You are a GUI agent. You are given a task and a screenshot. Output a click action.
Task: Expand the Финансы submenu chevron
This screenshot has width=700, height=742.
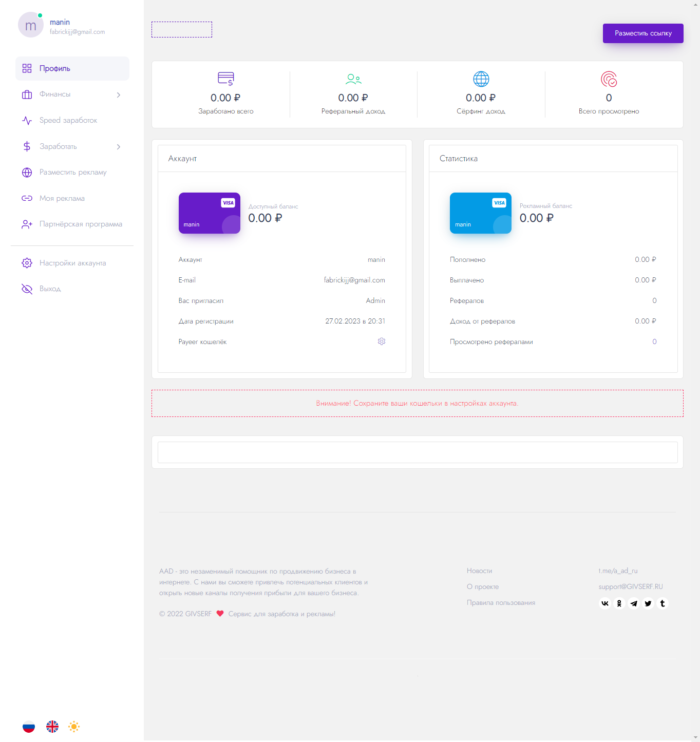pos(119,95)
